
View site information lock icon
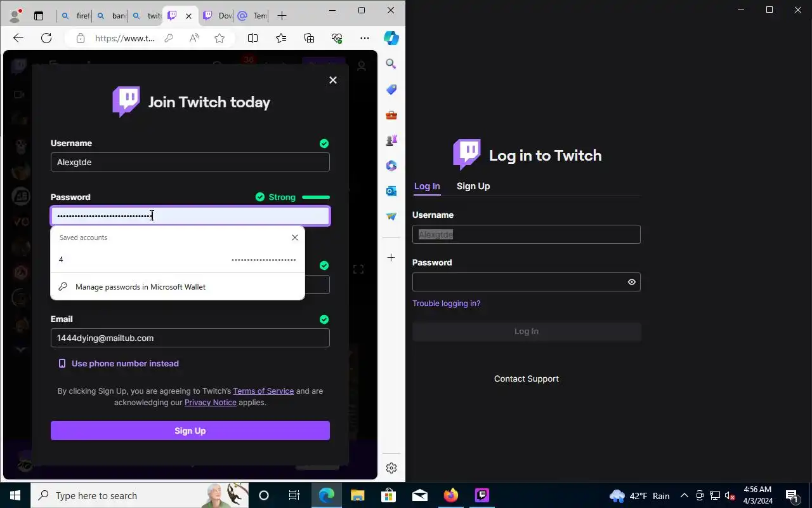pos(80,38)
